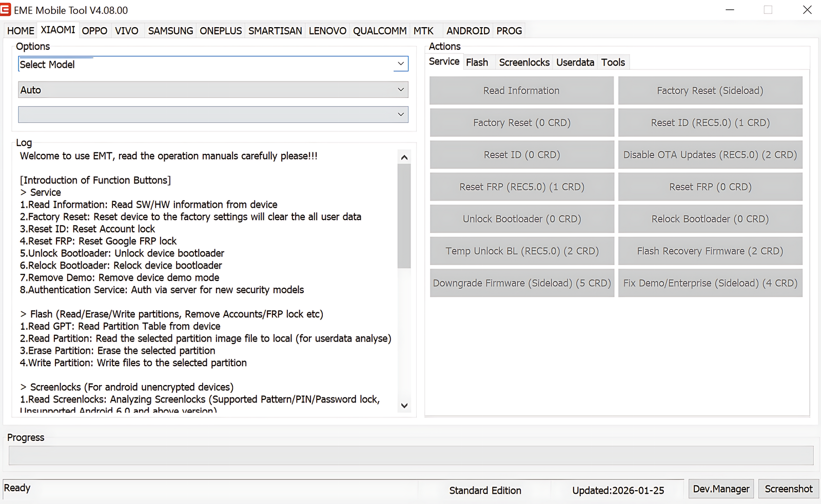The image size is (821, 504).
Task: Relock Bootloader (0 CRD)
Action: point(710,218)
